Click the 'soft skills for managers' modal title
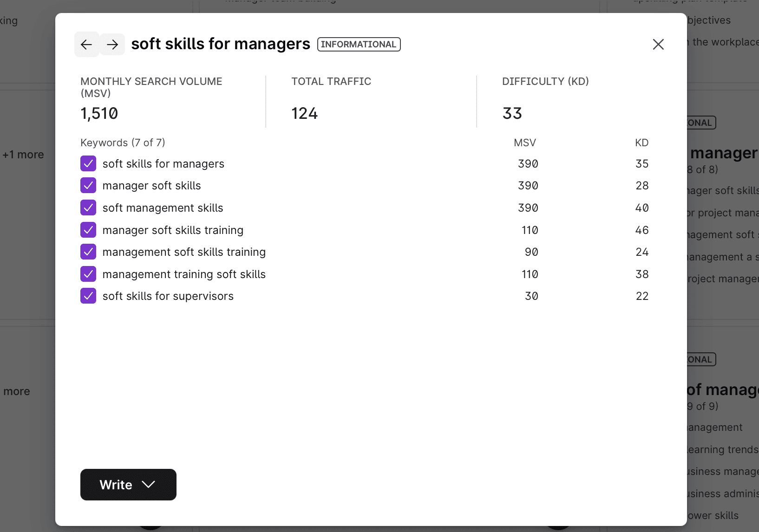The height and width of the screenshot is (532, 759). click(x=221, y=44)
